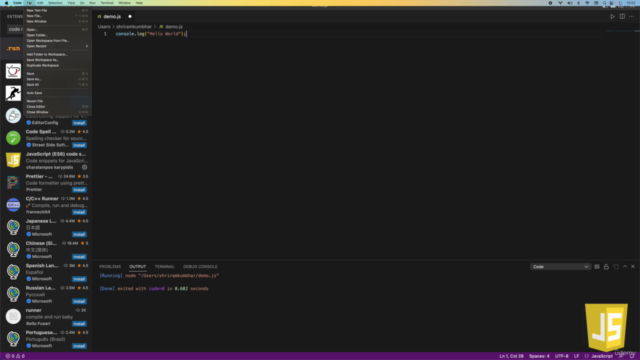Click the Users breadcrumb segment
This screenshot has height=360, width=640.
[104, 27]
